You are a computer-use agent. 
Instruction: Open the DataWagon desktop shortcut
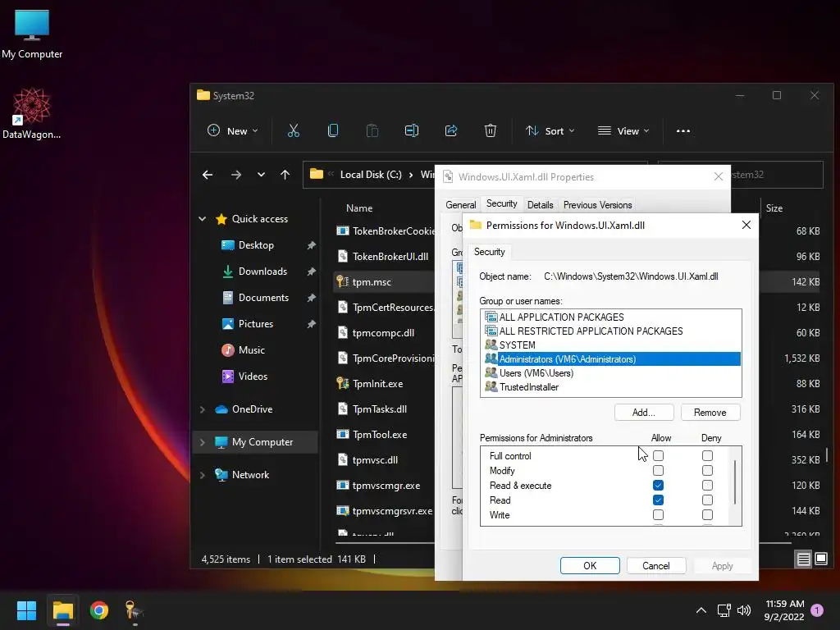coord(32,114)
